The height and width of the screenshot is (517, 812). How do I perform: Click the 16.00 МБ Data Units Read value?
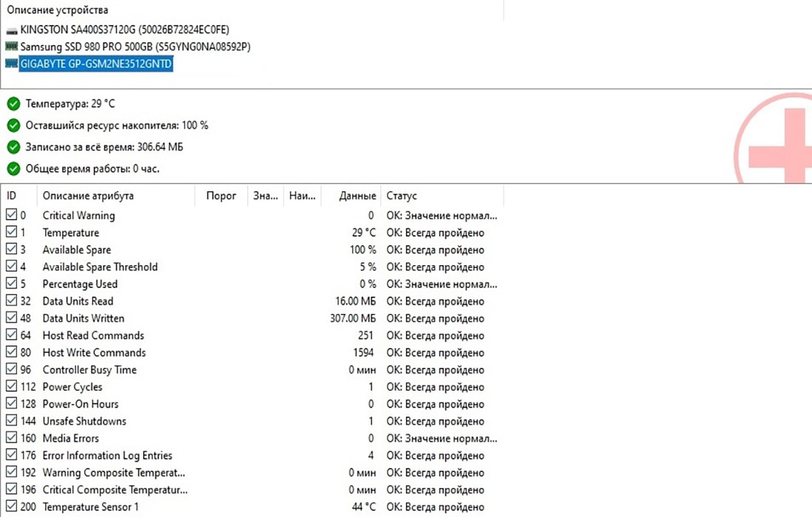(x=355, y=301)
